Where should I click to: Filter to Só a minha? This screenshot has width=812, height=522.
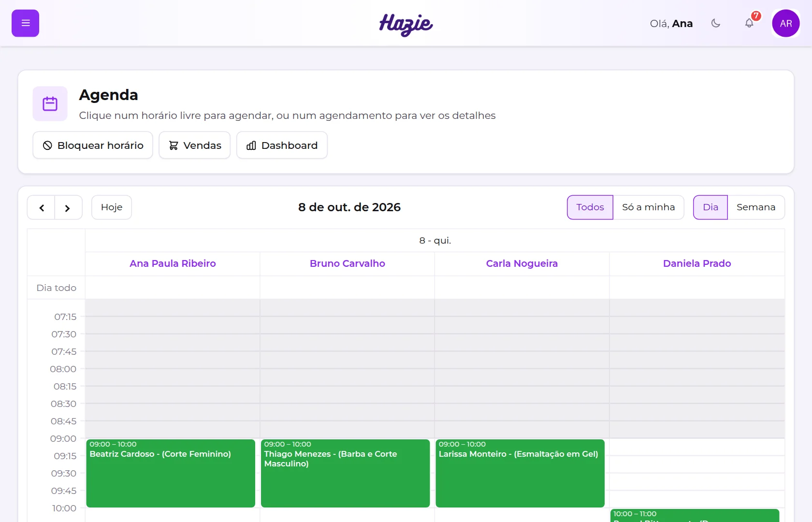pos(649,207)
